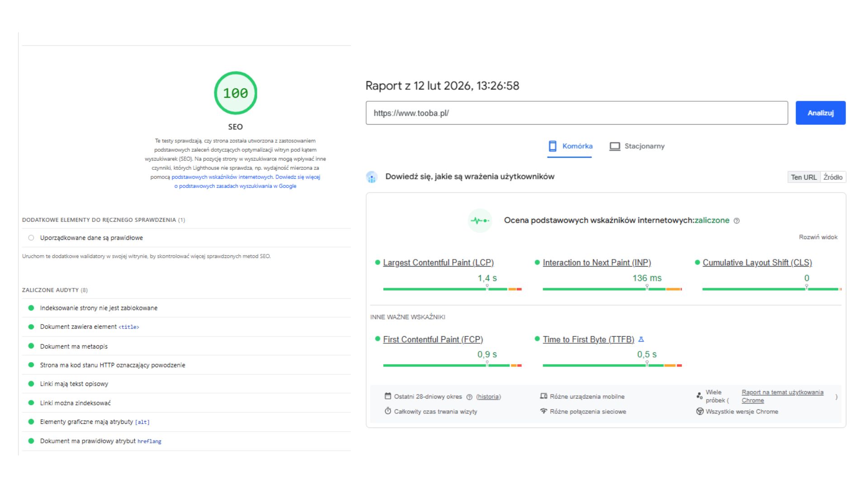The height and width of the screenshot is (488, 868).
Task: Click the mobile phone icon for Komórka
Action: coord(552,146)
